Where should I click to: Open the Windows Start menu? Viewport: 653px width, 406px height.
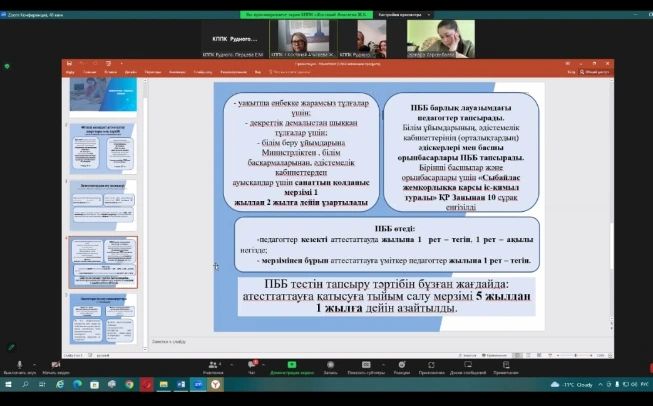(x=9, y=384)
